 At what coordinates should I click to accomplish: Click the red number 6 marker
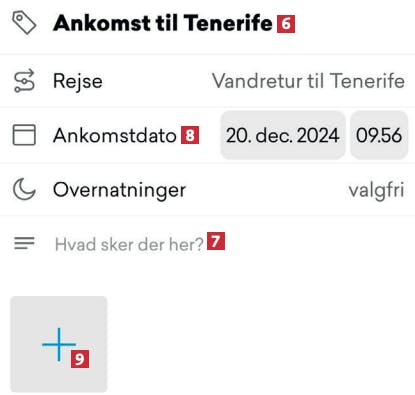286,24
